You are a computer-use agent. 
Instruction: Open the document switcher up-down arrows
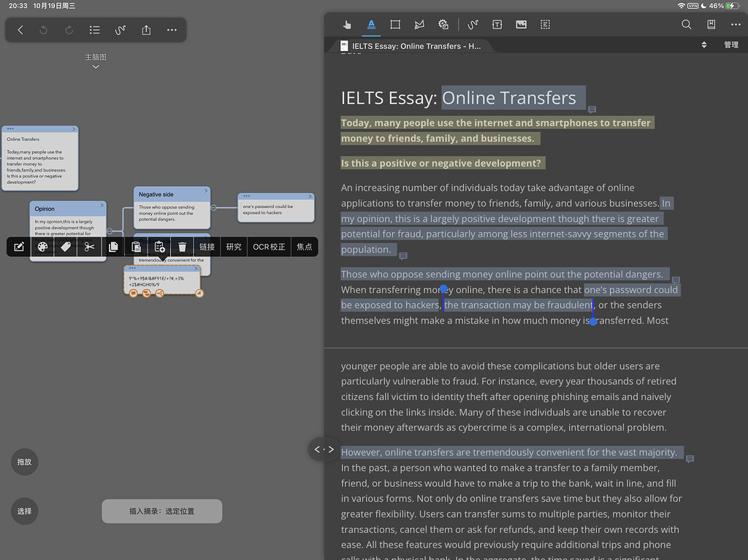[704, 45]
